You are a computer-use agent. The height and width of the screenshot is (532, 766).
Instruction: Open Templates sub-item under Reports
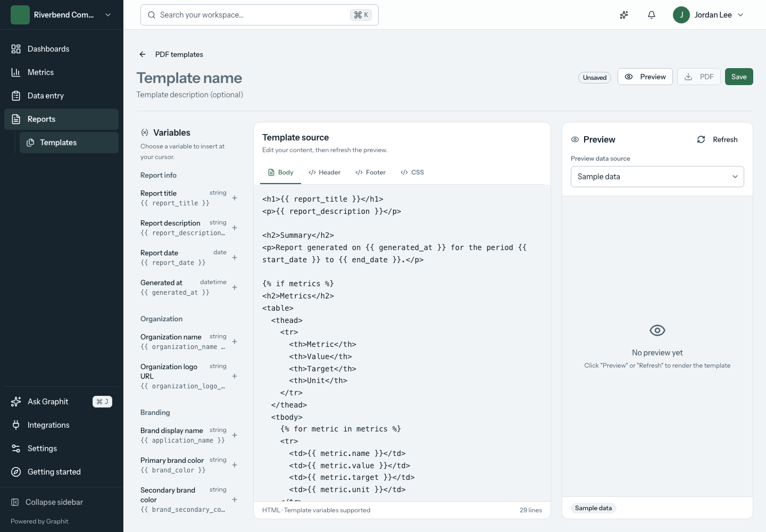(69, 143)
